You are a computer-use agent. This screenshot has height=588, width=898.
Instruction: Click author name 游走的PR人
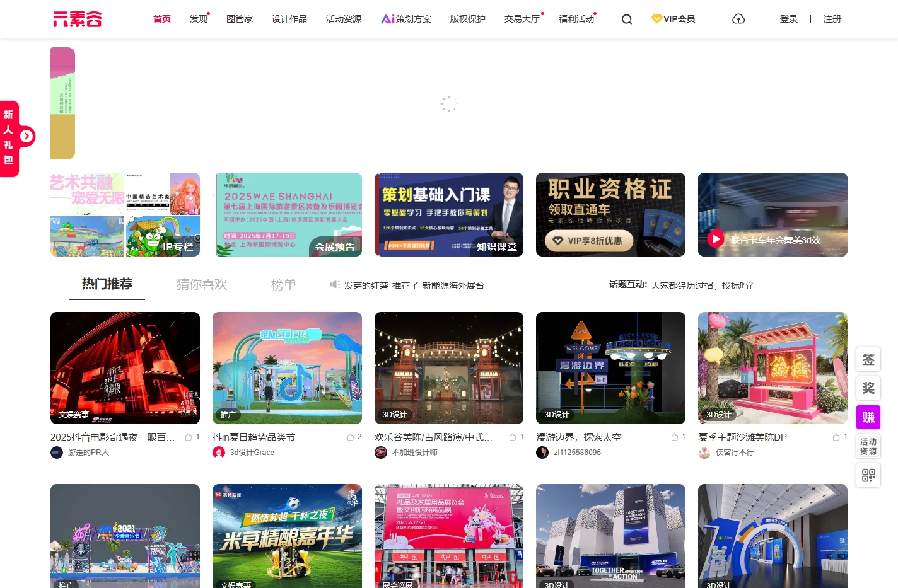(x=88, y=453)
